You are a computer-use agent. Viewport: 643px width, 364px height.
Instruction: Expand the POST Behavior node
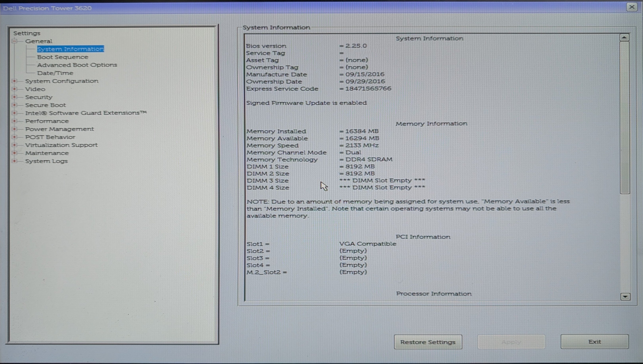(x=14, y=137)
